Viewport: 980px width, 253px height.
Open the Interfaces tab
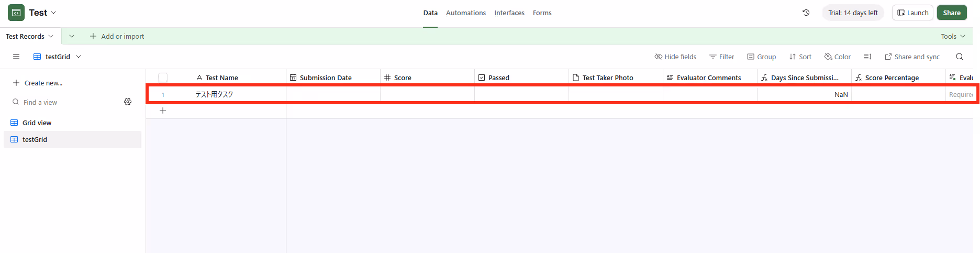click(x=509, y=13)
